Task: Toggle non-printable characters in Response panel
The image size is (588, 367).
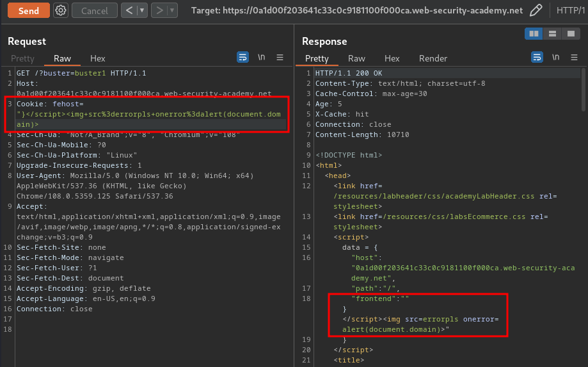Action: click(556, 58)
